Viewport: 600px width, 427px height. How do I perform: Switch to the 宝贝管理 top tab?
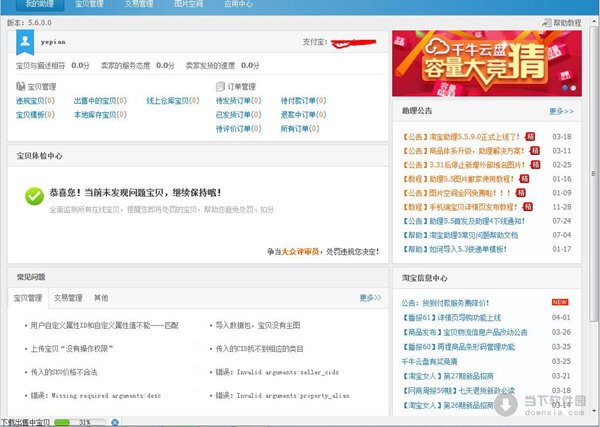pyautogui.click(x=89, y=4)
